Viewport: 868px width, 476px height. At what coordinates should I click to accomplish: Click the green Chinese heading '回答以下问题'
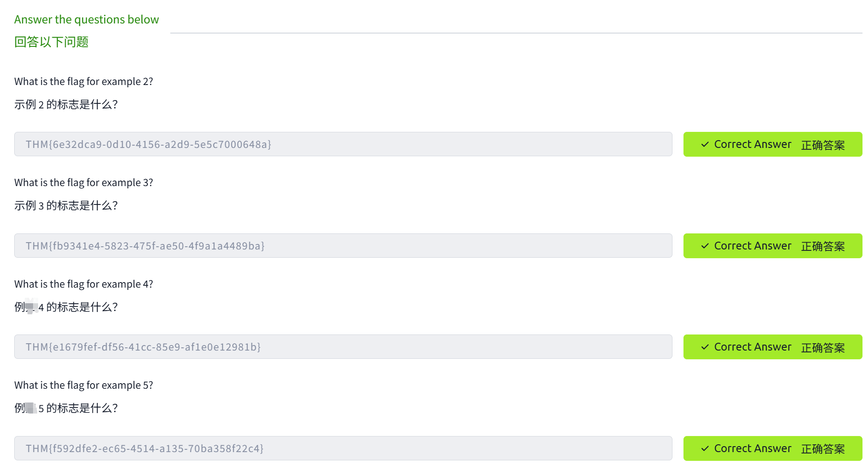(x=51, y=42)
